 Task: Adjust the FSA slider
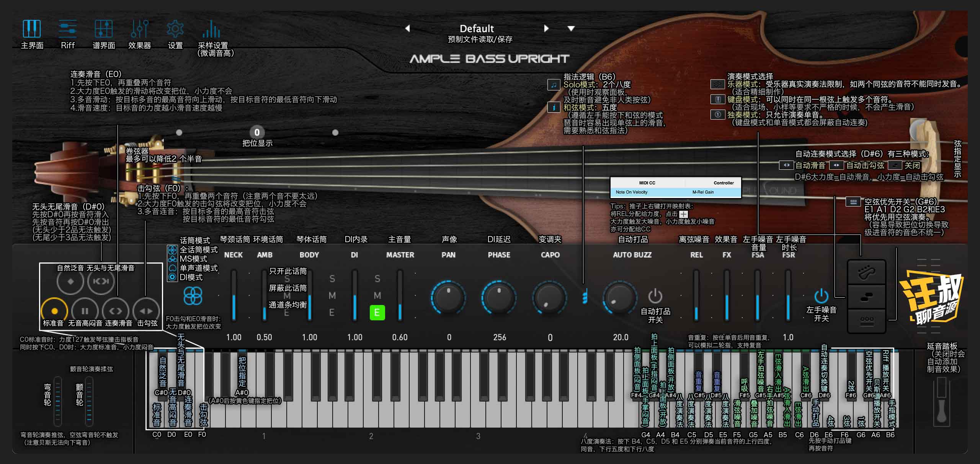(757, 295)
